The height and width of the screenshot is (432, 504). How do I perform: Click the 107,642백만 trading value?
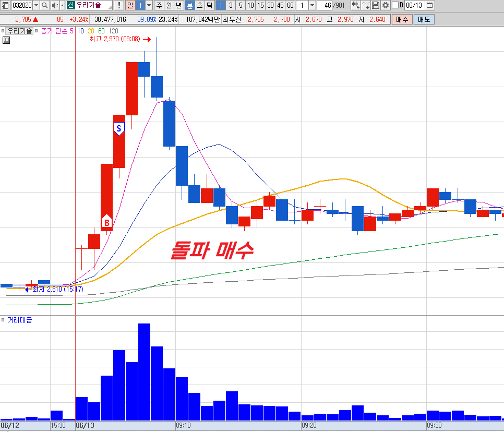203,19
